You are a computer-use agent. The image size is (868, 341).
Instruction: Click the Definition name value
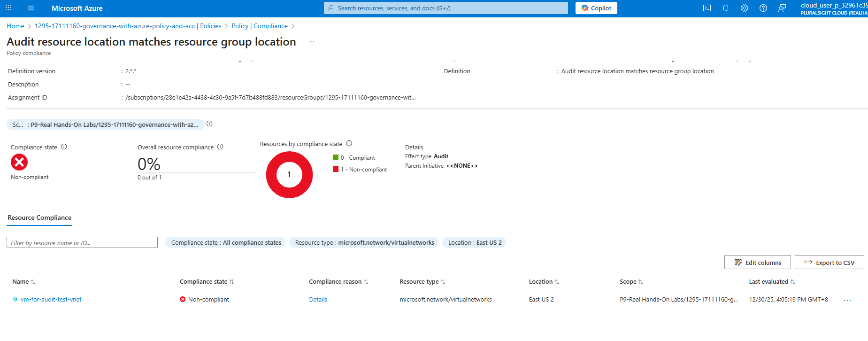[638, 71]
